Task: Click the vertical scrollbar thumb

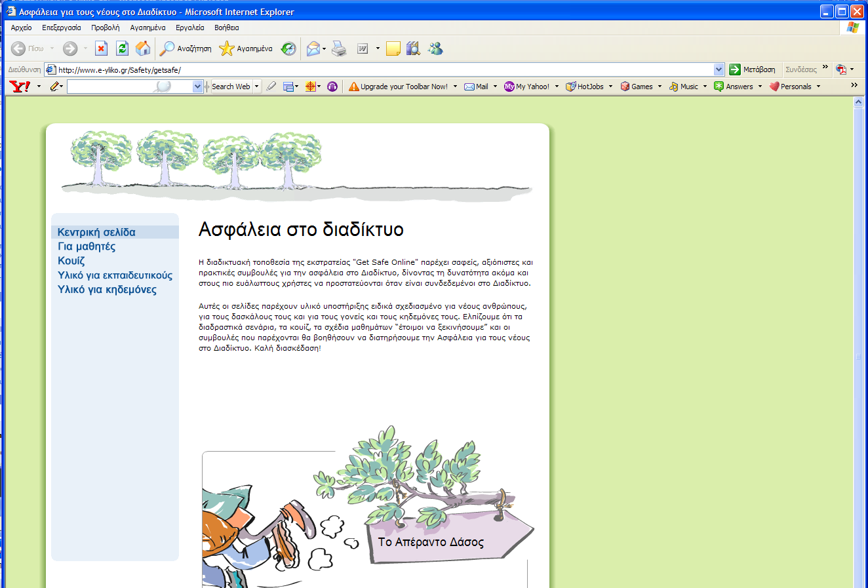Action: click(859, 357)
